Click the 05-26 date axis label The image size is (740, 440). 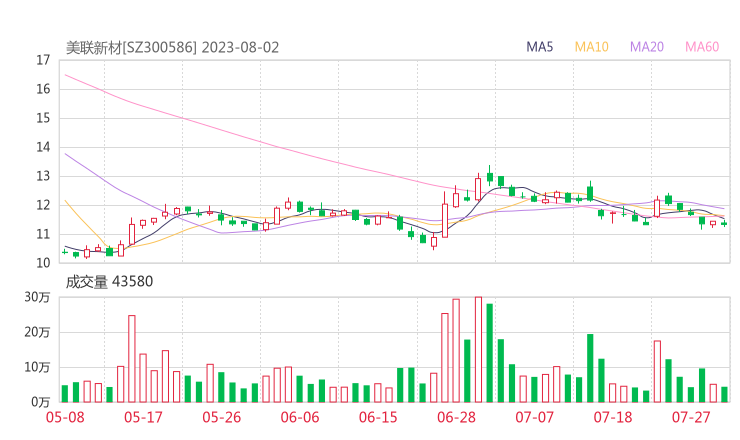pos(221,417)
